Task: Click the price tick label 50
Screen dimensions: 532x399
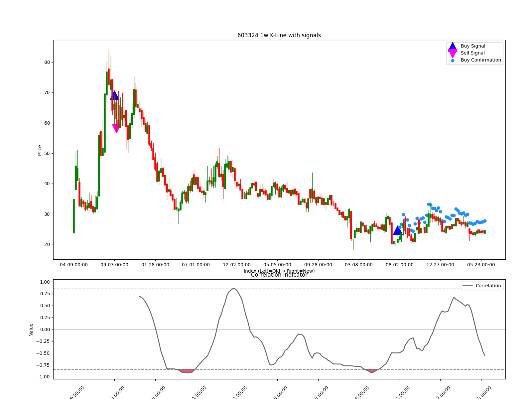Action: coord(47,153)
